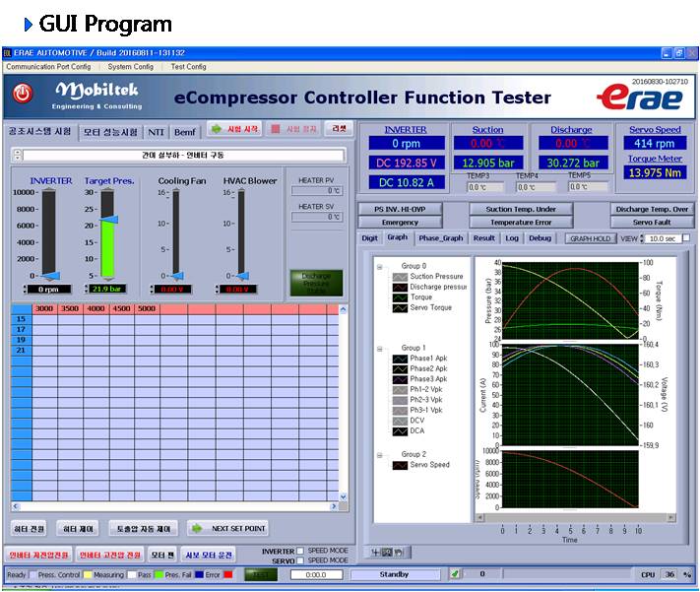Viewport: 700px width, 592px height.
Task: Toggle the checkbox next to VIEW 10.0 sec
Action: pos(686,238)
